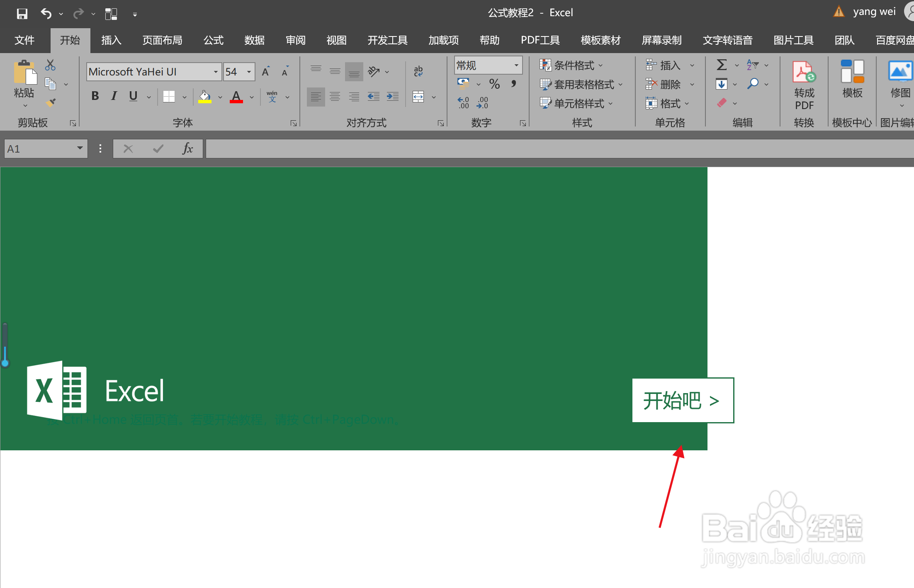Image resolution: width=914 pixels, height=588 pixels.
Task: Click the Name Box showing A1
Action: (x=46, y=148)
